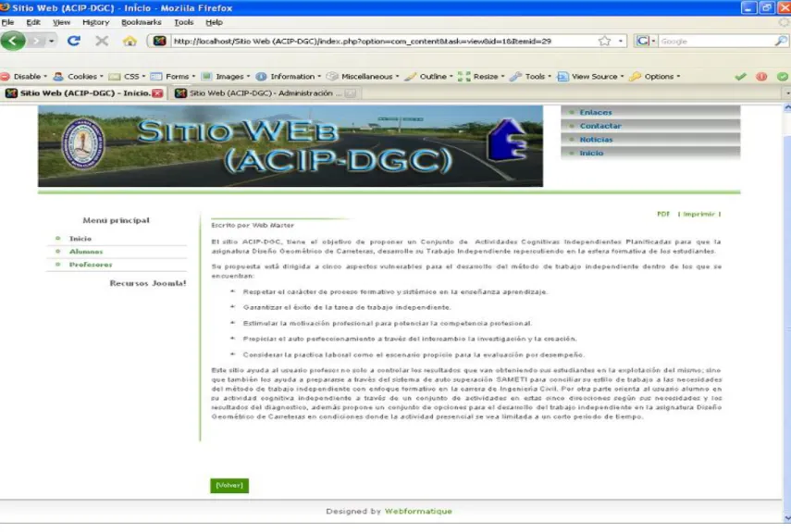
Task: Open the View Source toolbar menu
Action: coord(590,77)
